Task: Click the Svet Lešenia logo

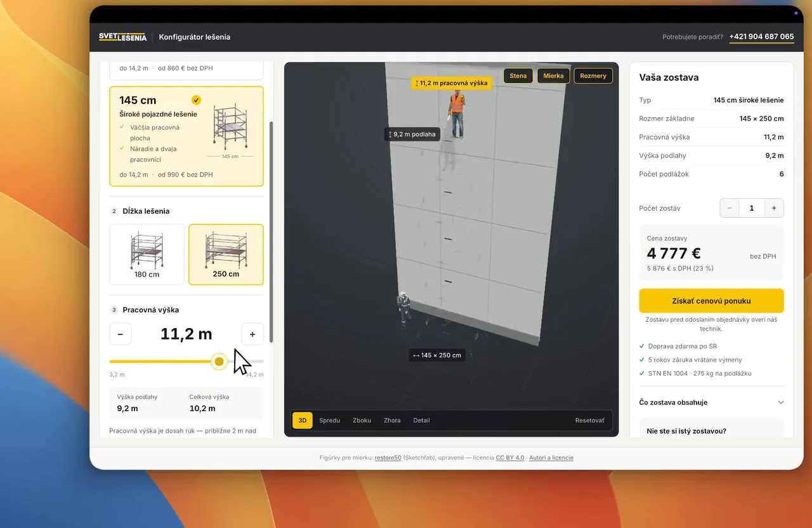Action: [122, 37]
